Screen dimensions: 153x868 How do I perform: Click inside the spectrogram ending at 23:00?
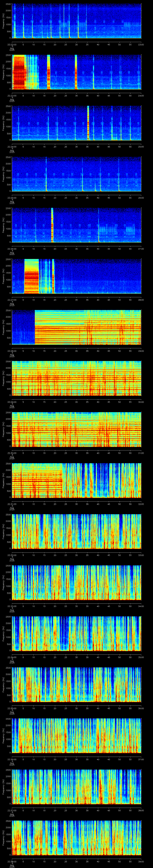point(77,21)
